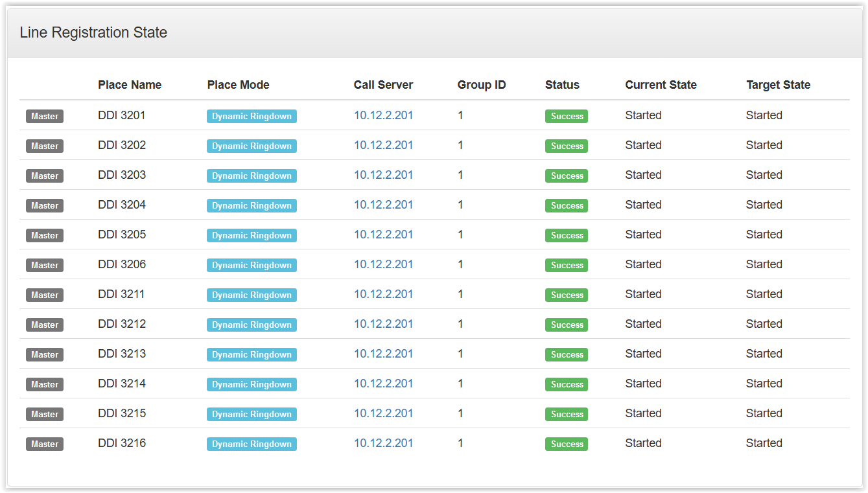Click Group ID value for DDI 3205

460,235
